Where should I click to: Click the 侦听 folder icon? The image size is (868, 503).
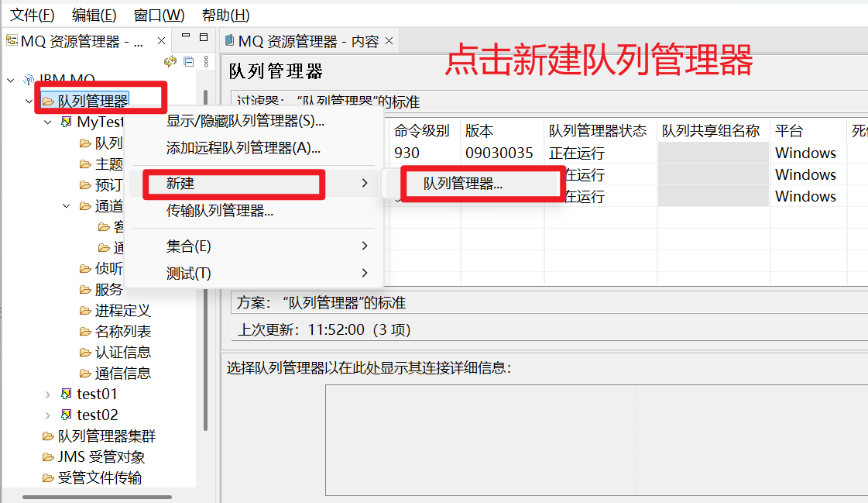tap(85, 269)
